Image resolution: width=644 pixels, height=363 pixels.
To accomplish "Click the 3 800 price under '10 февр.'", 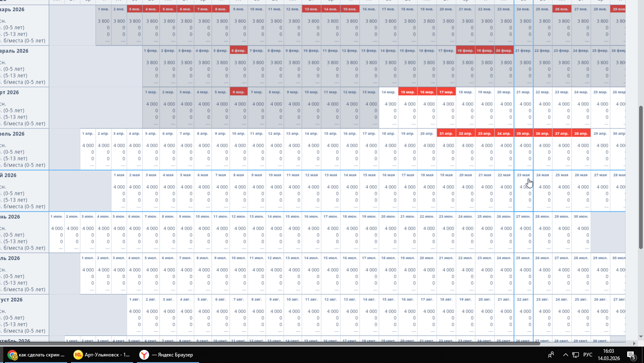I will click(x=313, y=62).
